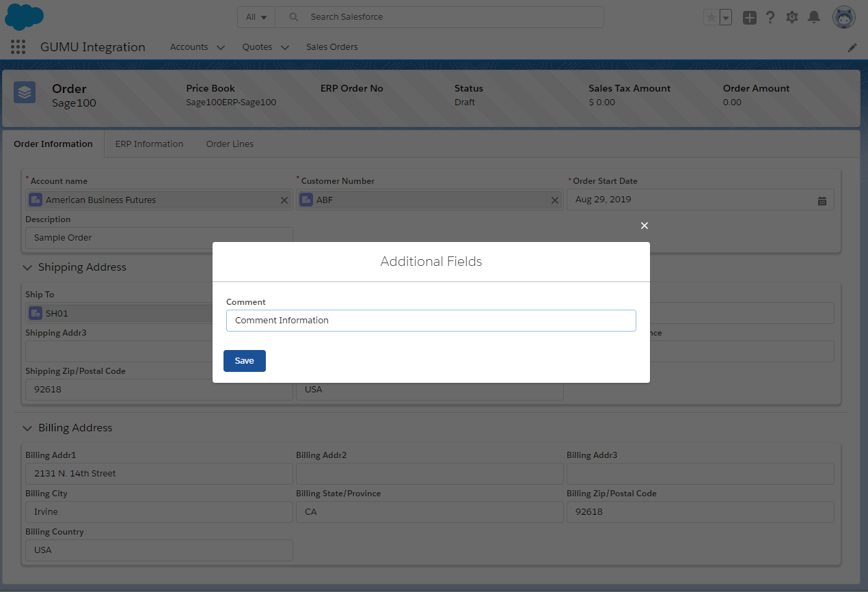The width and height of the screenshot is (868, 592).
Task: Click the favorites star icon
Action: (x=711, y=18)
